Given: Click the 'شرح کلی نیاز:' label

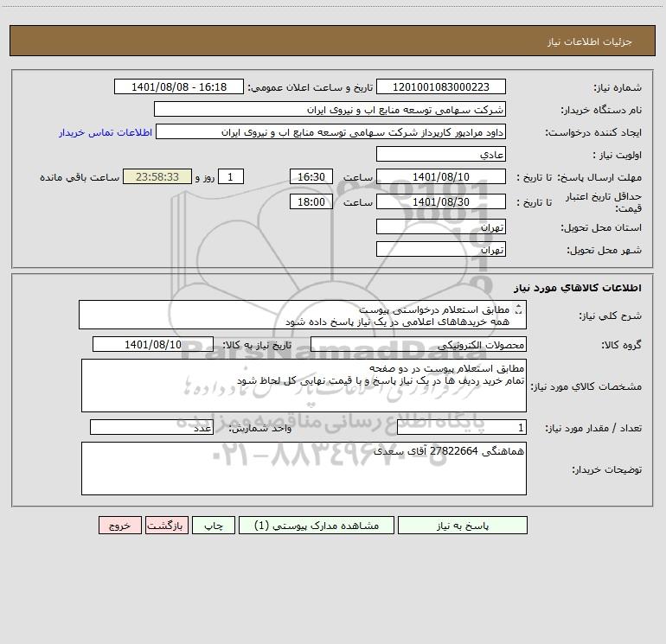Looking at the screenshot, I should point(611,316).
